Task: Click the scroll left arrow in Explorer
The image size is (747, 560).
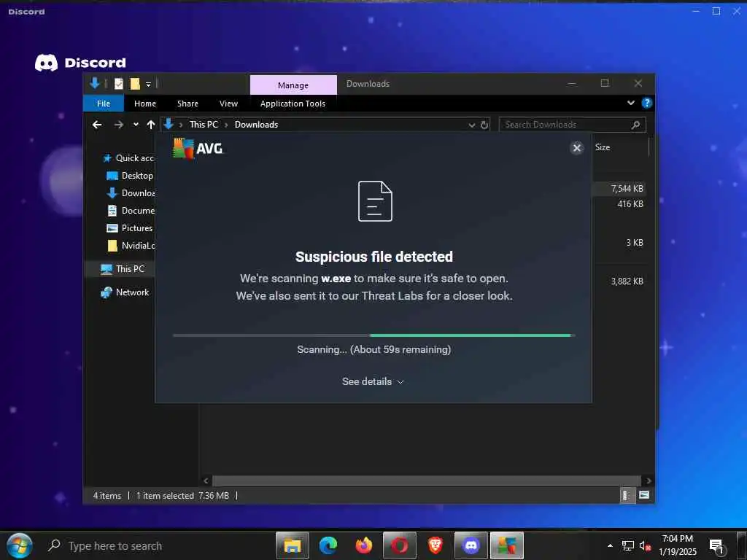Action: tap(206, 481)
